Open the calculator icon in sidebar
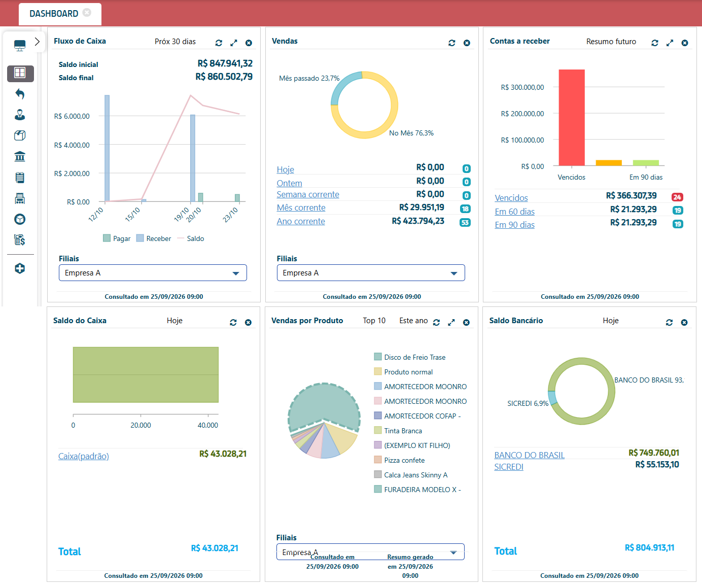Viewport: 702px width, 588px height. coord(20,240)
